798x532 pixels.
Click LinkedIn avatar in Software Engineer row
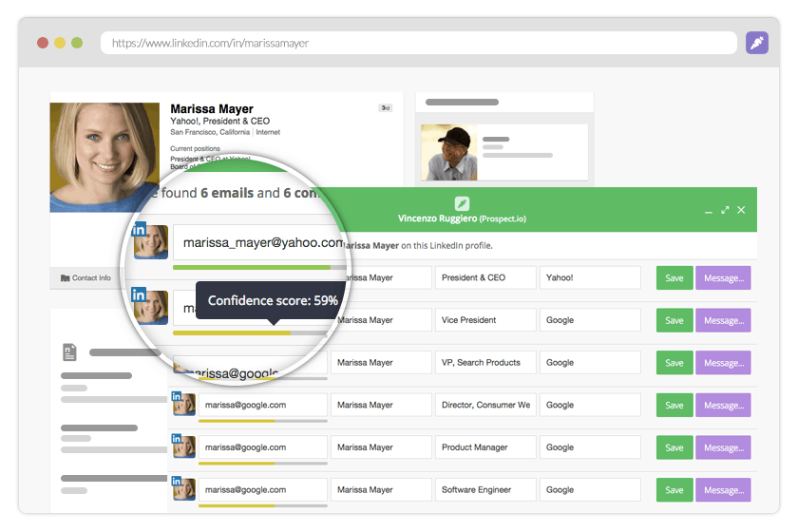[x=183, y=488]
